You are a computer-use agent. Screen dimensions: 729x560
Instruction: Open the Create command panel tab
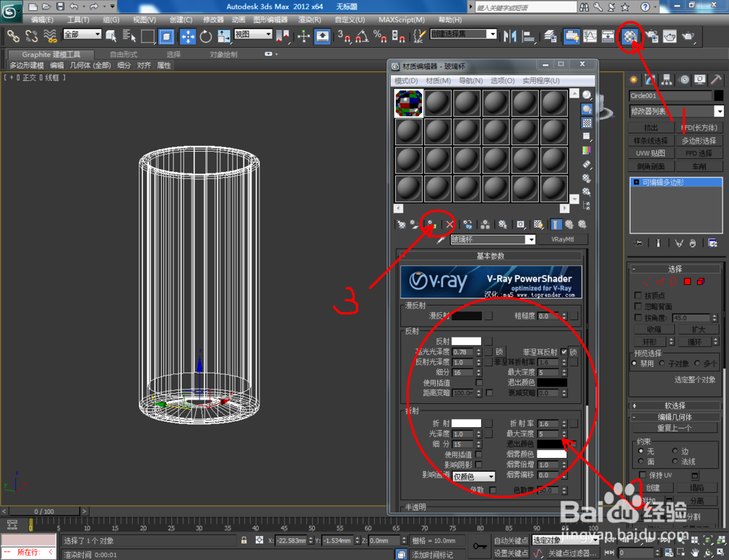click(634, 79)
